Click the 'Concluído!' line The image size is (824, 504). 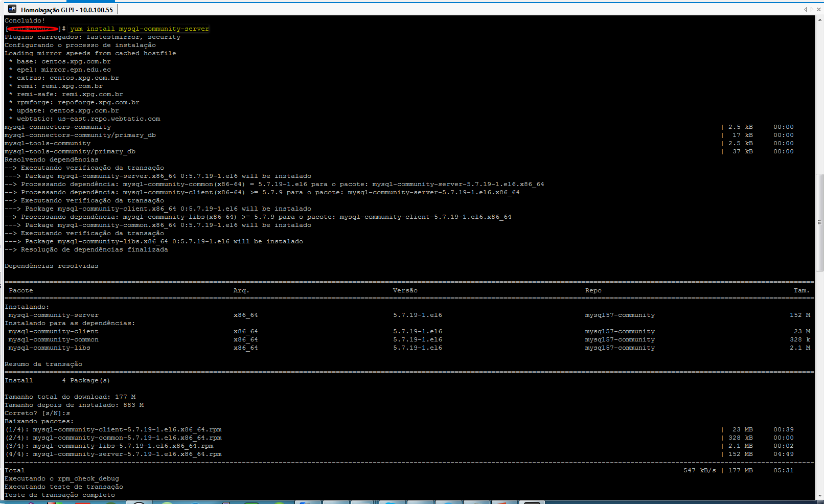[x=25, y=20]
